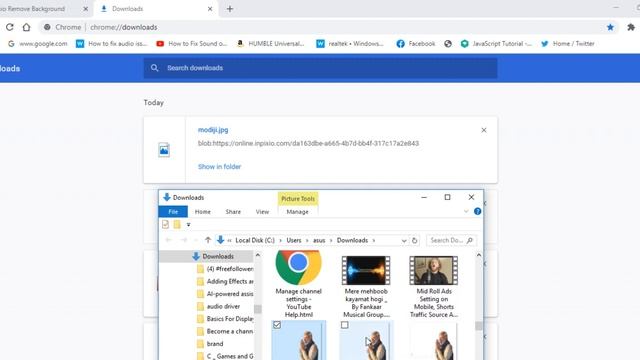Check the unticked image thumbnail checkbox

[344, 325]
